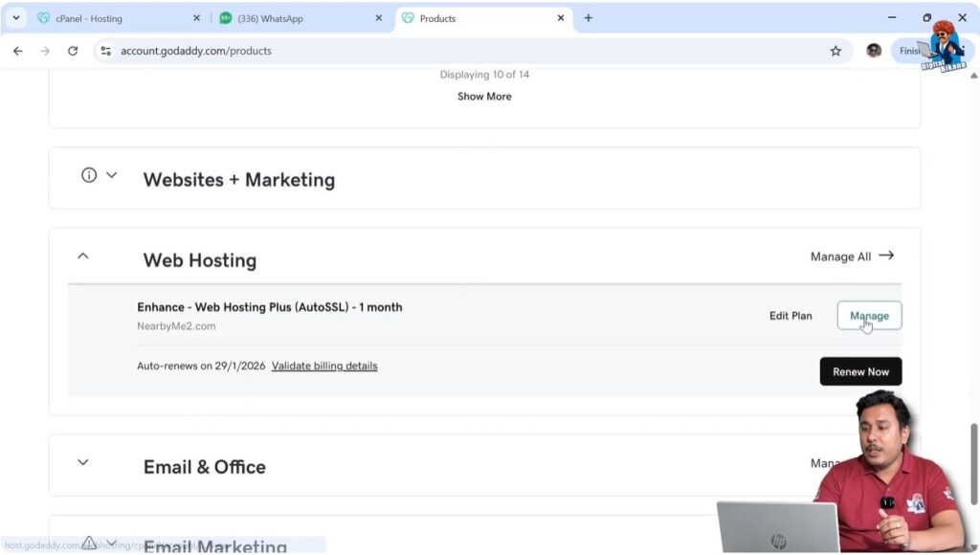Screen dimensions: 980x555
Task: Click the Displaying 10 of 14 text
Action: 484,75
